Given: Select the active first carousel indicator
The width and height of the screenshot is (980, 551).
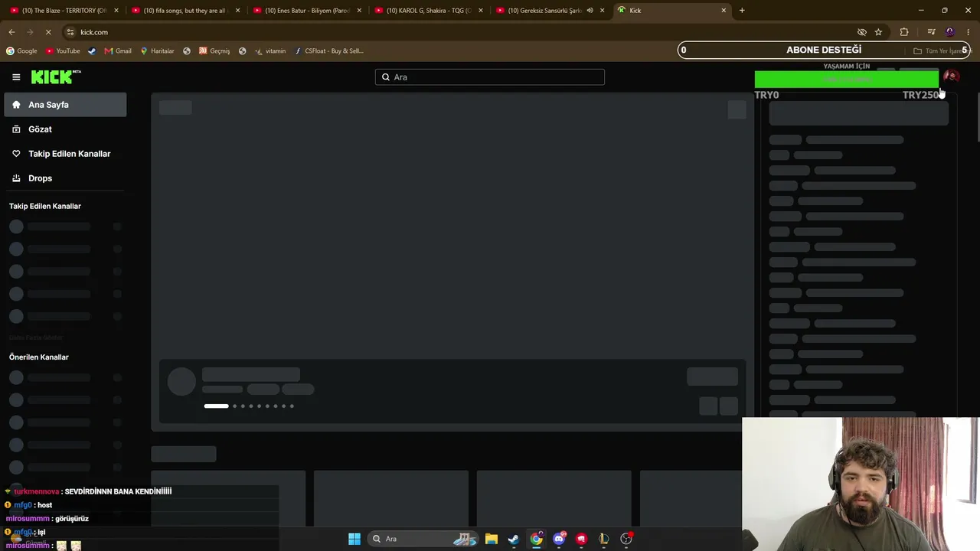Looking at the screenshot, I should (x=216, y=406).
